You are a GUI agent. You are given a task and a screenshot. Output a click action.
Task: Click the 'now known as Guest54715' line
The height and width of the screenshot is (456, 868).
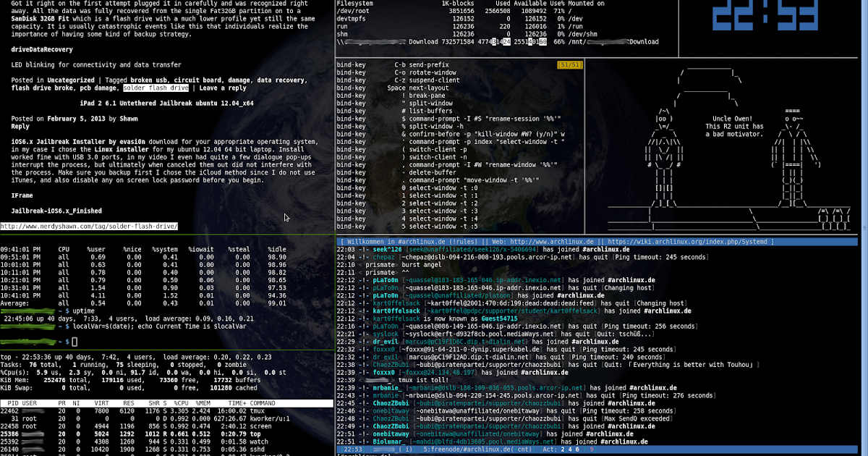click(x=427, y=318)
